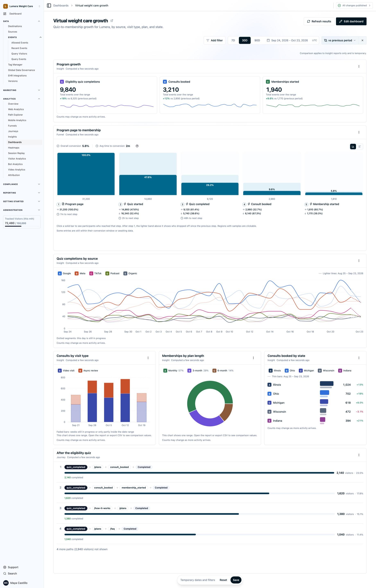Click the Quiz started solid funnel bar

pyautogui.click(x=148, y=185)
